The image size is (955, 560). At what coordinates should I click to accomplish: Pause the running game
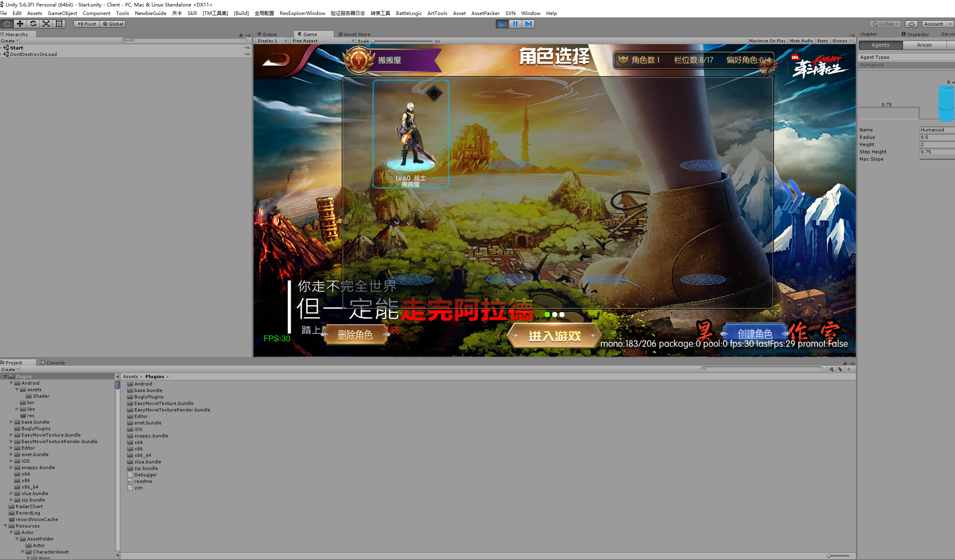click(515, 24)
